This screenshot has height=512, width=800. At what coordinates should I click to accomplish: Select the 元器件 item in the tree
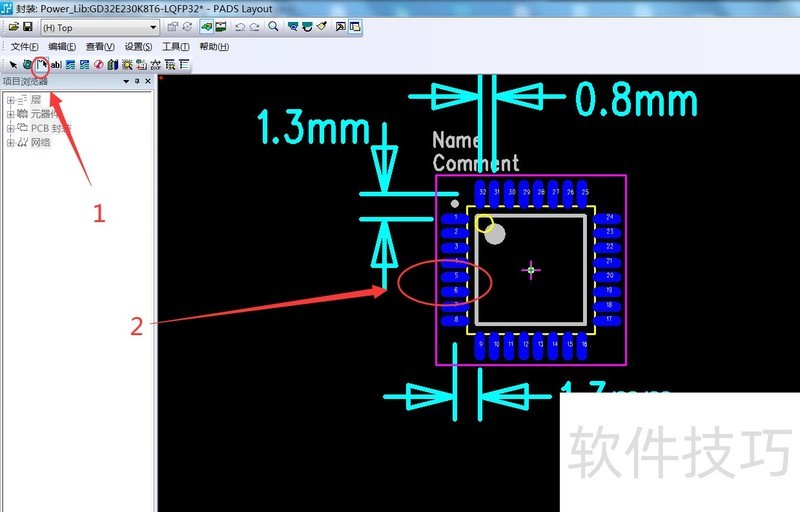coord(44,114)
